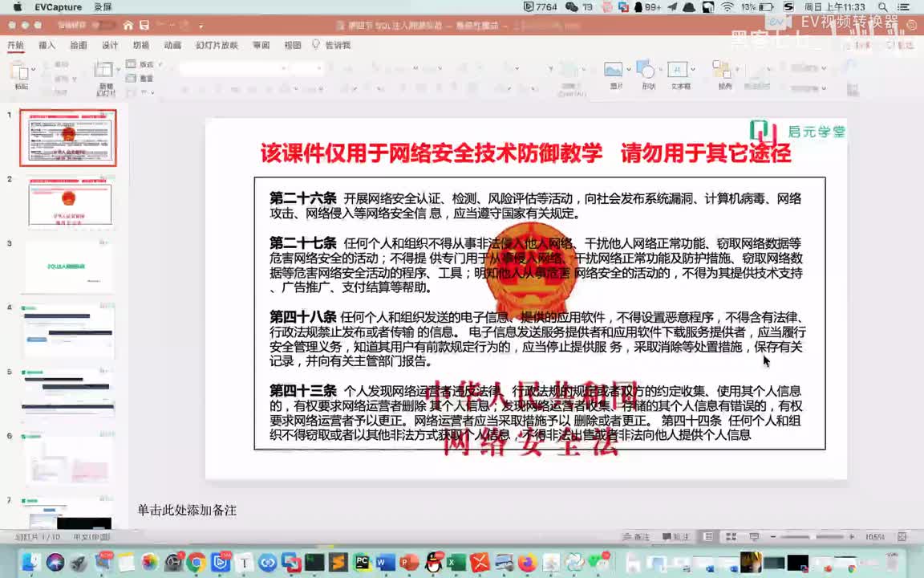Select slide 2 thumbnail with red emblem
Screen dimensions: 924x578
70,201
